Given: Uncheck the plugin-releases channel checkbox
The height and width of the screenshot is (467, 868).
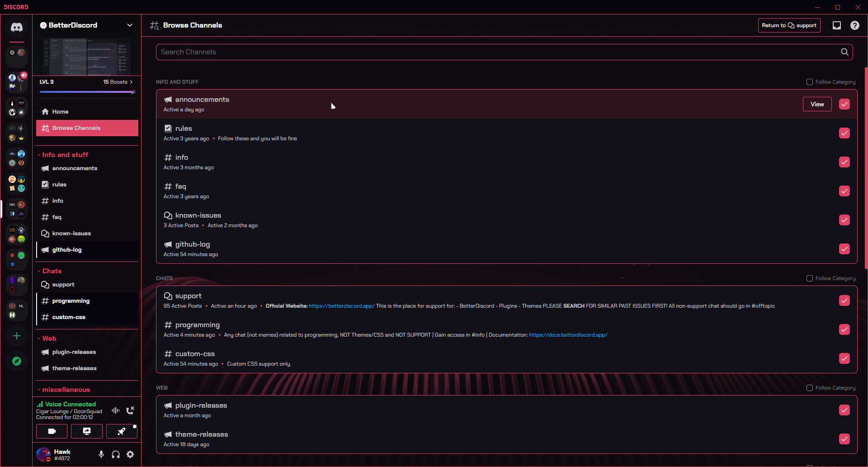Looking at the screenshot, I should pyautogui.click(x=844, y=410).
